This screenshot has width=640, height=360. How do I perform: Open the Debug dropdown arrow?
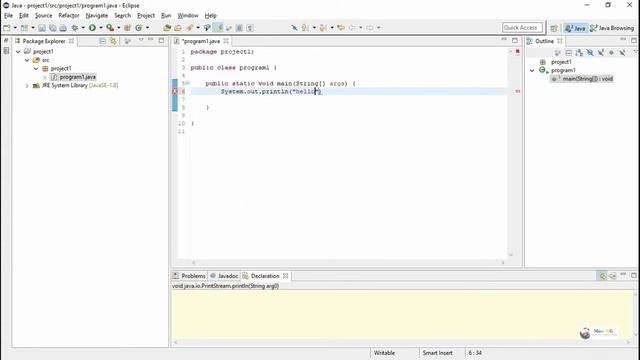[83, 28]
